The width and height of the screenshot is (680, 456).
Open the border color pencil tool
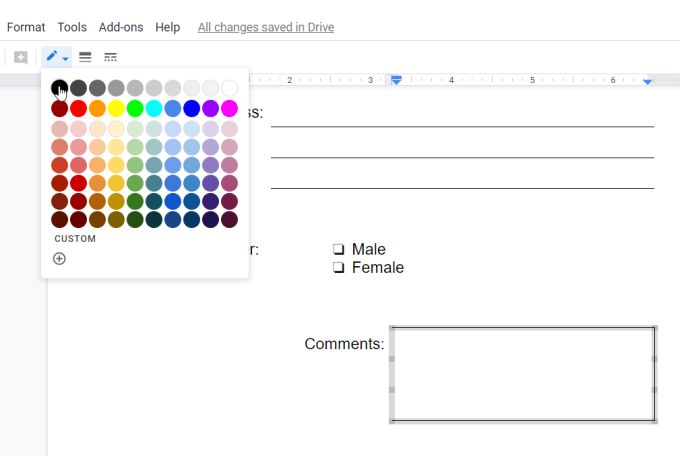point(52,57)
